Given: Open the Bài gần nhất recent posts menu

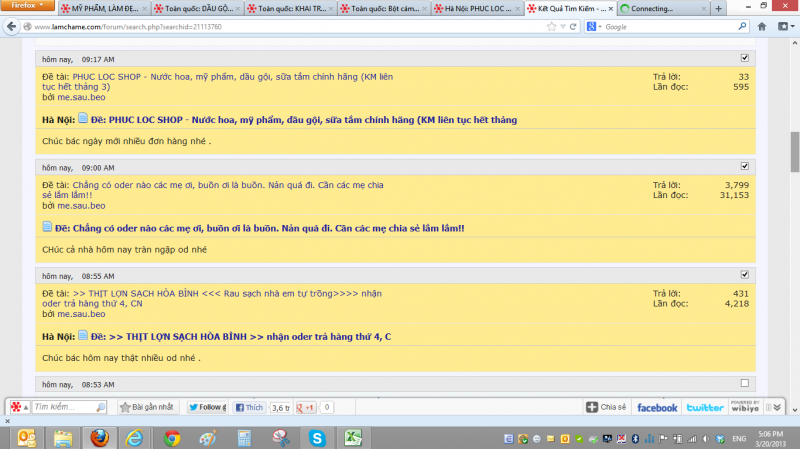Looking at the screenshot, I should 148,407.
